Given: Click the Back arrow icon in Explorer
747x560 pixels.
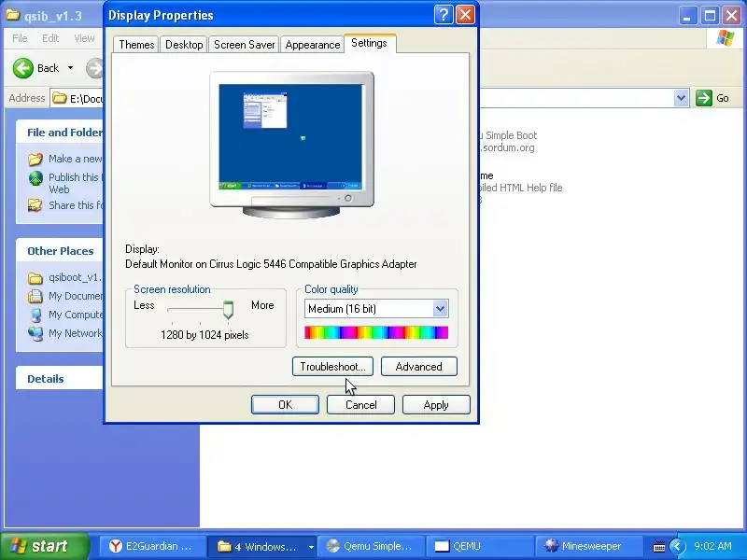Looking at the screenshot, I should tap(22, 68).
